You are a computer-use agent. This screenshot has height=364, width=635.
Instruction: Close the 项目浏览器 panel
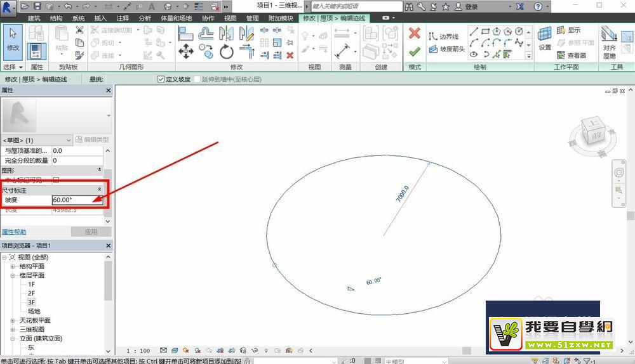click(108, 245)
